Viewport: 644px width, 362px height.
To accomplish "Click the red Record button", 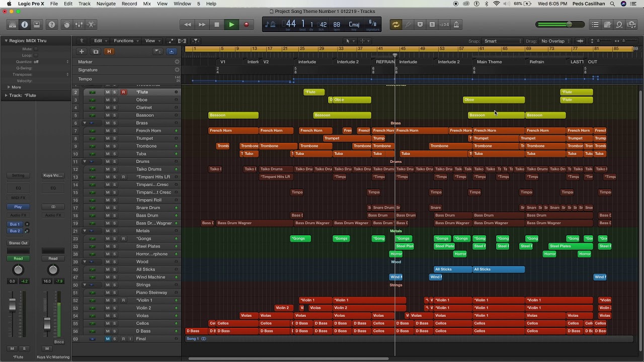I will (246, 25).
